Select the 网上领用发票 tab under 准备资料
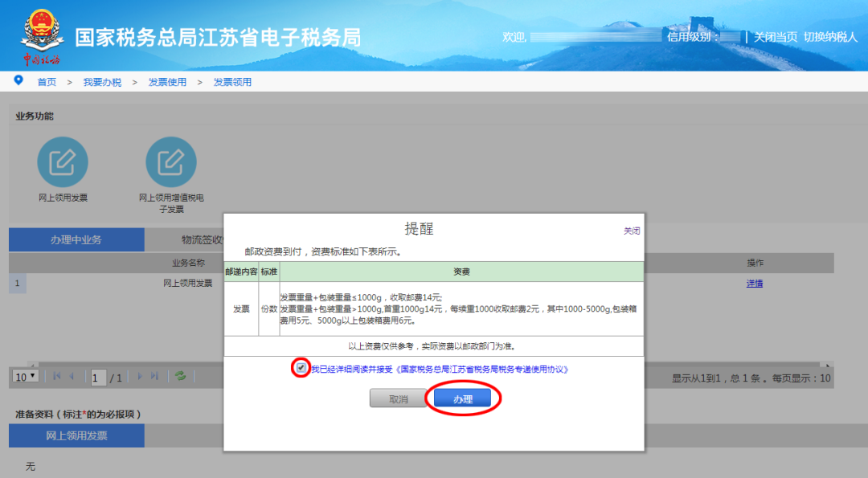This screenshot has height=478, width=868. click(x=76, y=435)
